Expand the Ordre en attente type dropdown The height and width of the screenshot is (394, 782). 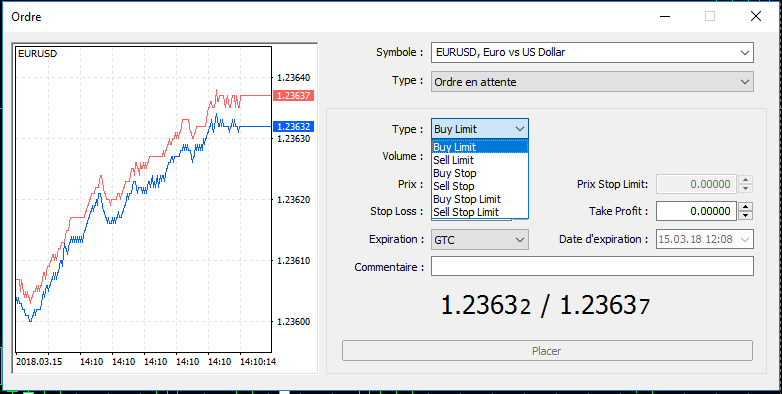592,82
